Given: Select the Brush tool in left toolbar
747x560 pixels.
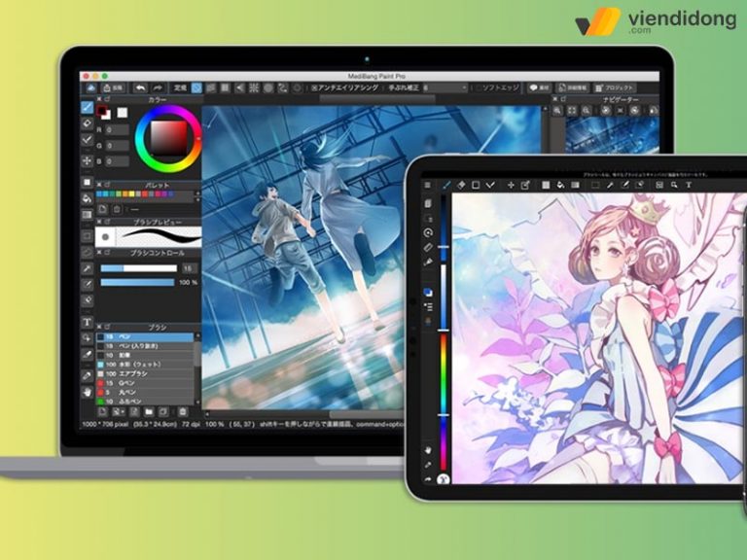Looking at the screenshot, I should click(88, 107).
